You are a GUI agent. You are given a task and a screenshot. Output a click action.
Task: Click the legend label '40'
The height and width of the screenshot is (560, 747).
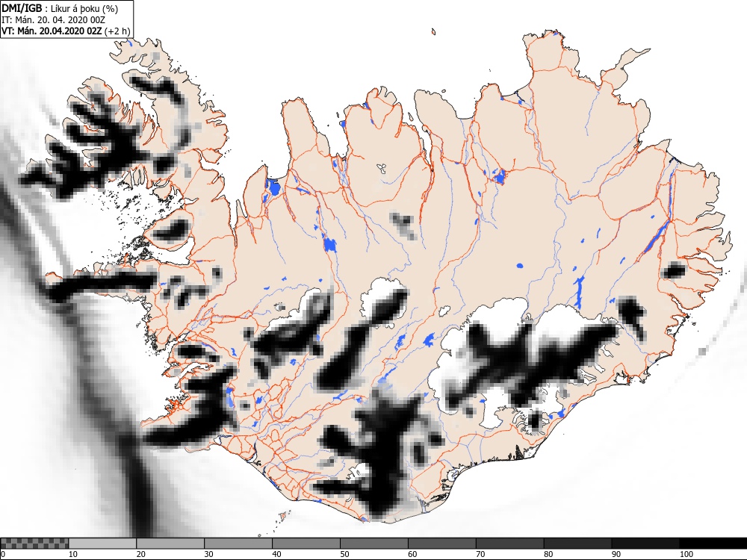coord(277,554)
